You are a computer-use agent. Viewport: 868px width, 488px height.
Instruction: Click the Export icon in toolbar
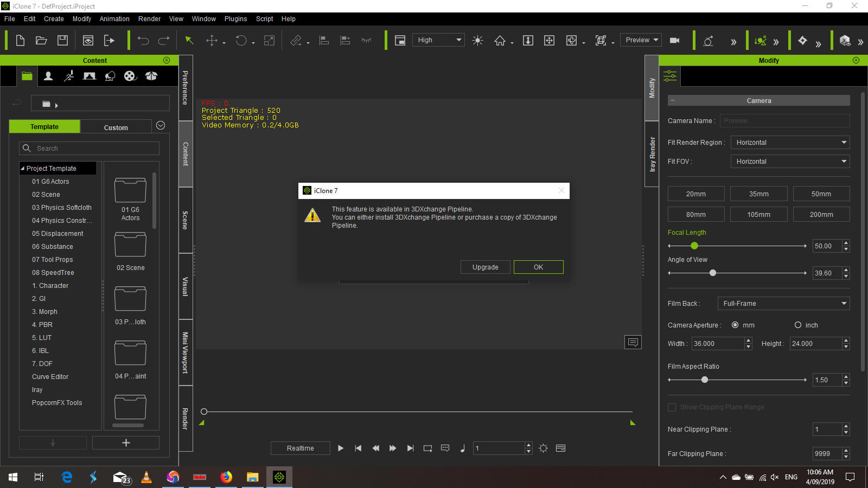(109, 41)
